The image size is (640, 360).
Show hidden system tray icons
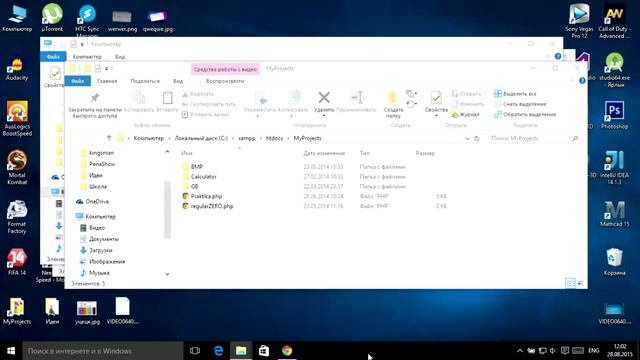click(520, 351)
